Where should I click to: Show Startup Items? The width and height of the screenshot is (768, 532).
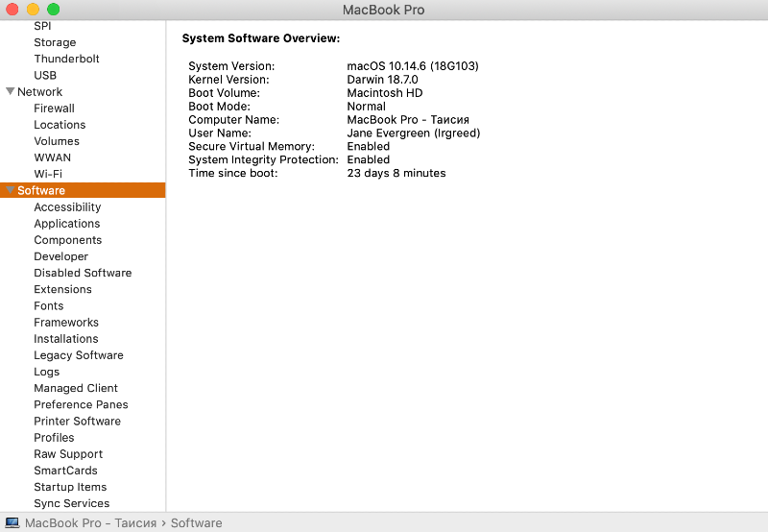[x=70, y=487]
